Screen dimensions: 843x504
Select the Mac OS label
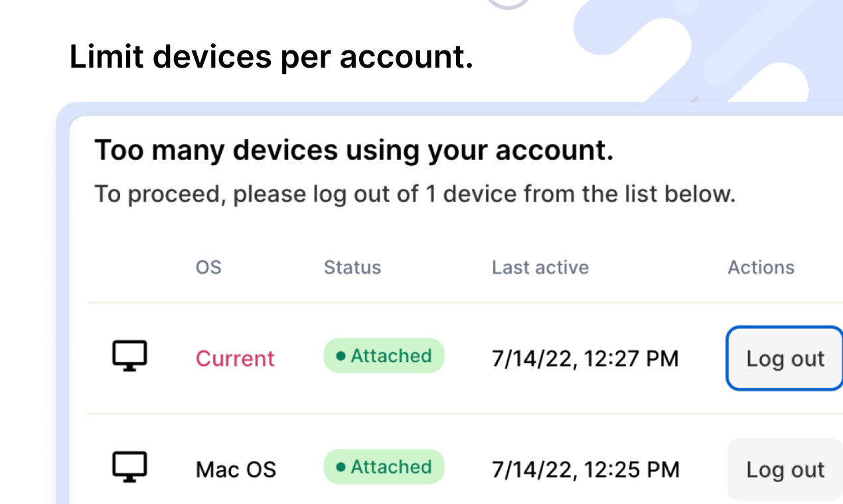pos(236,470)
